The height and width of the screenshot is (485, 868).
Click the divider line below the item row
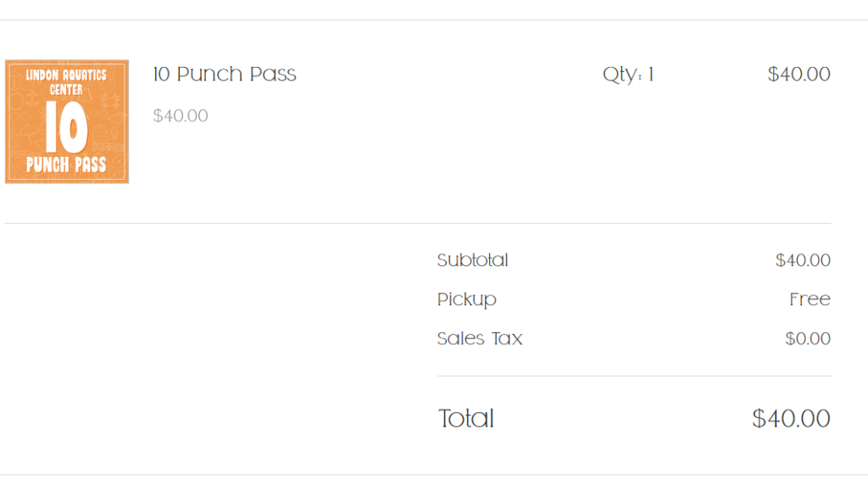[418, 224]
